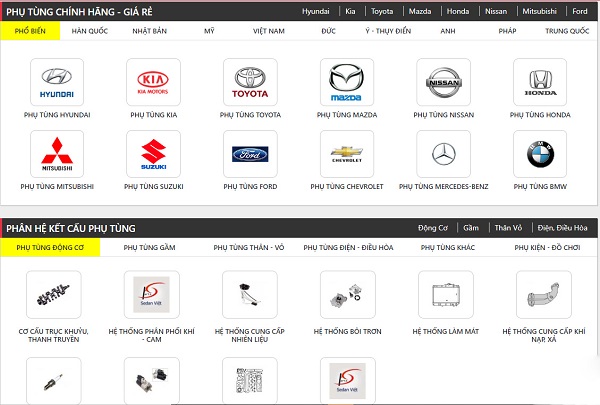Open the Trung Quốc tab
This screenshot has width=600, height=405.
(567, 31)
